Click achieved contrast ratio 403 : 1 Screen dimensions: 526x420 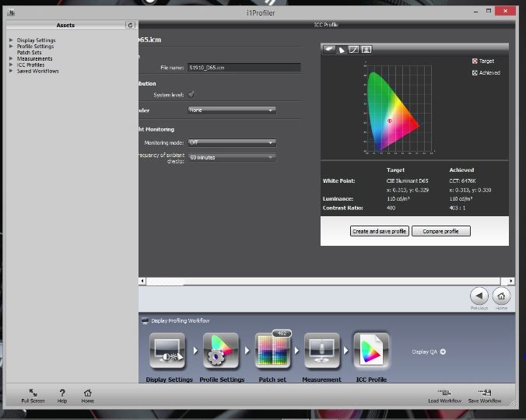coord(458,208)
